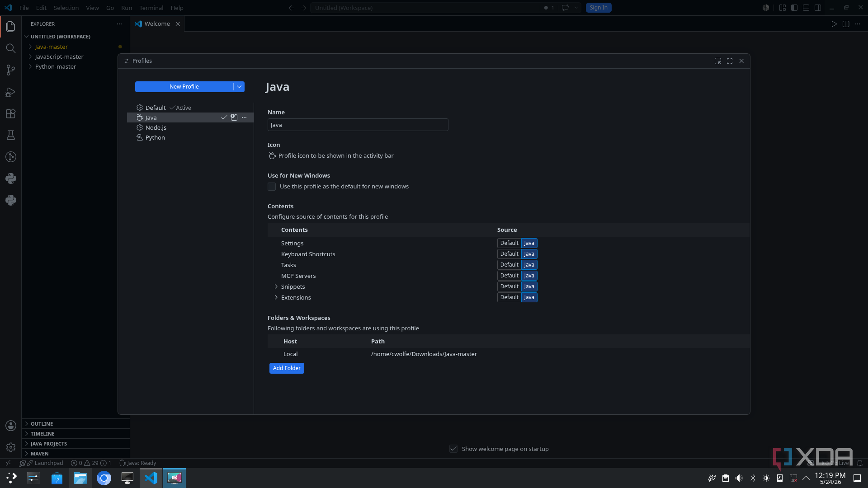Expand the Timeline section

click(76, 434)
